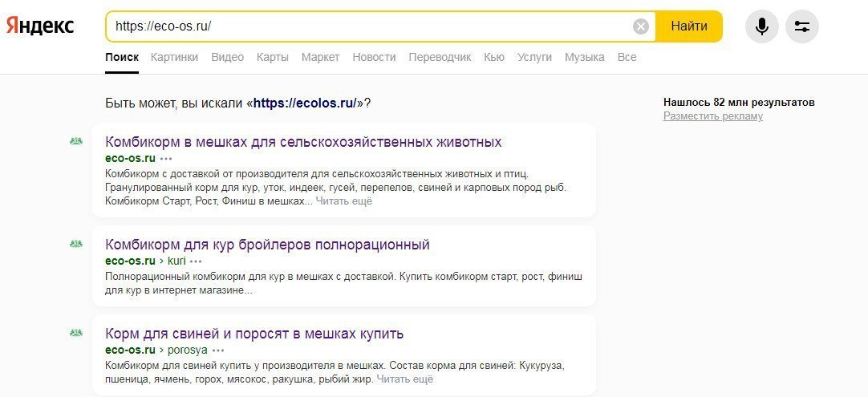Go to the Новости tab
Viewport: 868px width, 397px height.
374,57
